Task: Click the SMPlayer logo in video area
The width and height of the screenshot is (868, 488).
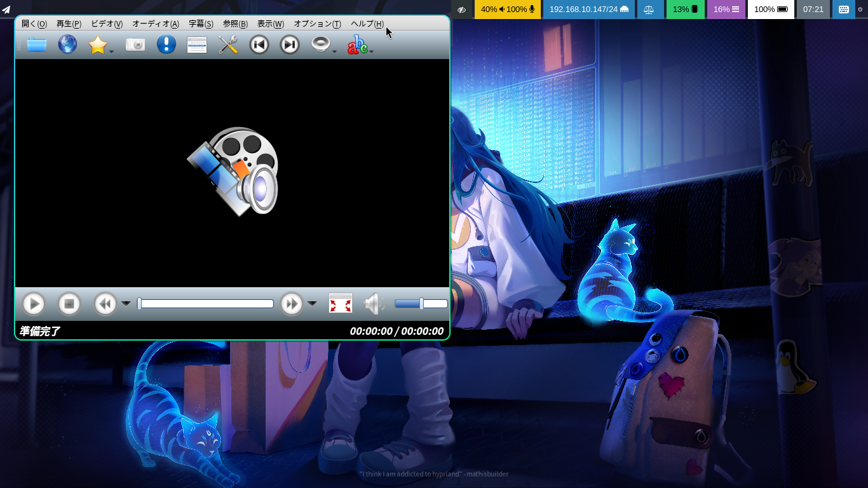Action: coord(233,170)
